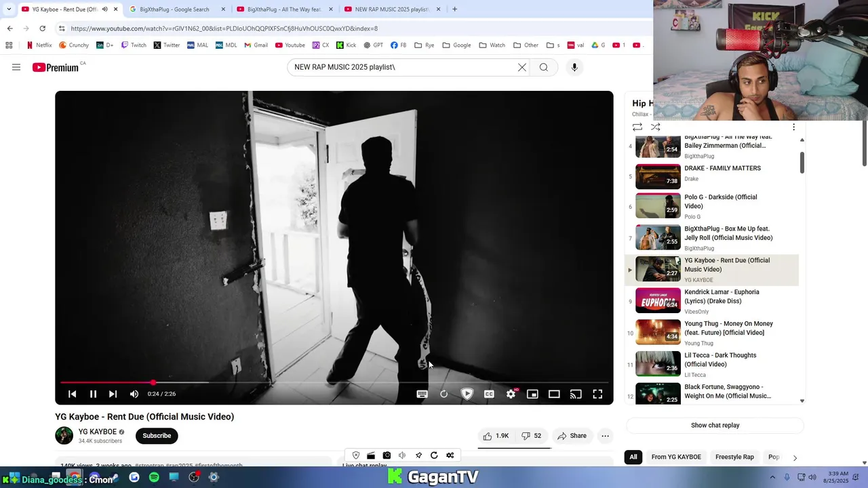Screen dimensions: 868x488
Task: Cast video to TV
Action: [x=576, y=394]
